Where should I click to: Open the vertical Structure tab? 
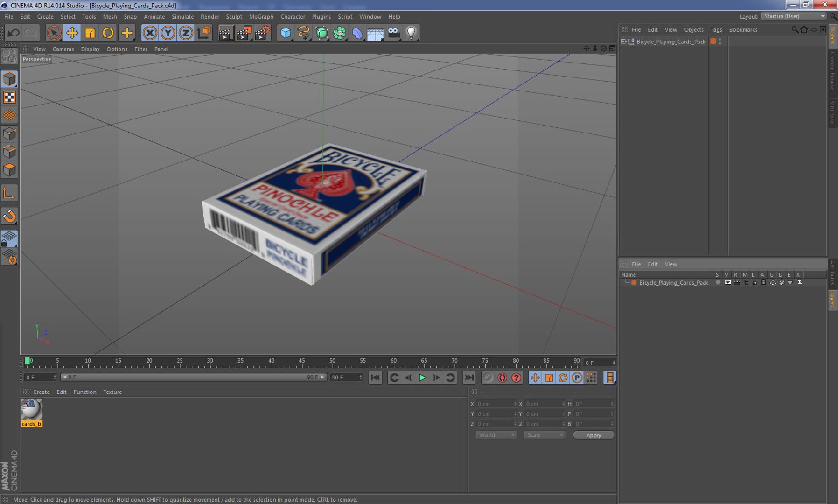click(832, 112)
